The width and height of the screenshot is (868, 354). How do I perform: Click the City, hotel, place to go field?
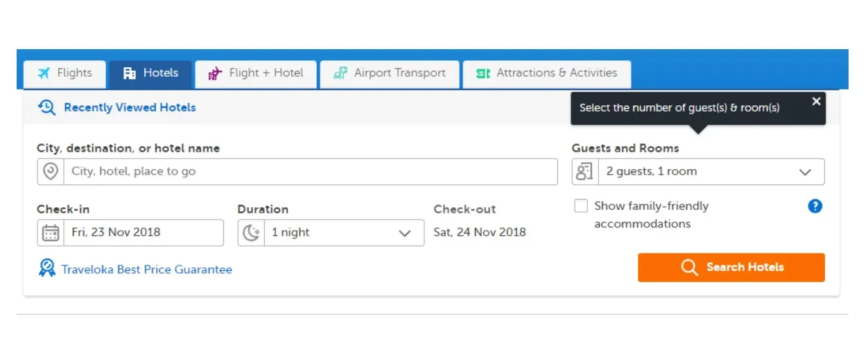(x=297, y=172)
